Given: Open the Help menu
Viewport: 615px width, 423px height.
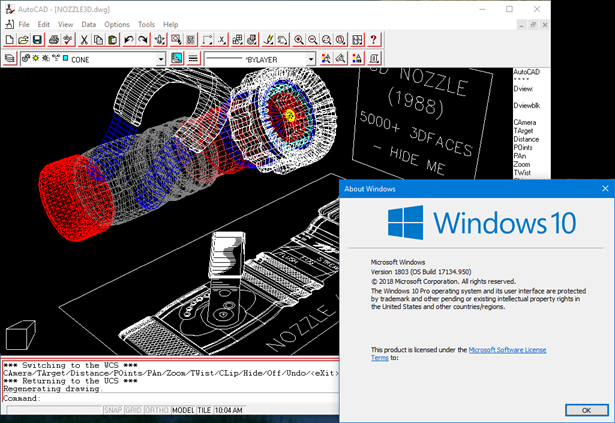Looking at the screenshot, I should coord(171,24).
